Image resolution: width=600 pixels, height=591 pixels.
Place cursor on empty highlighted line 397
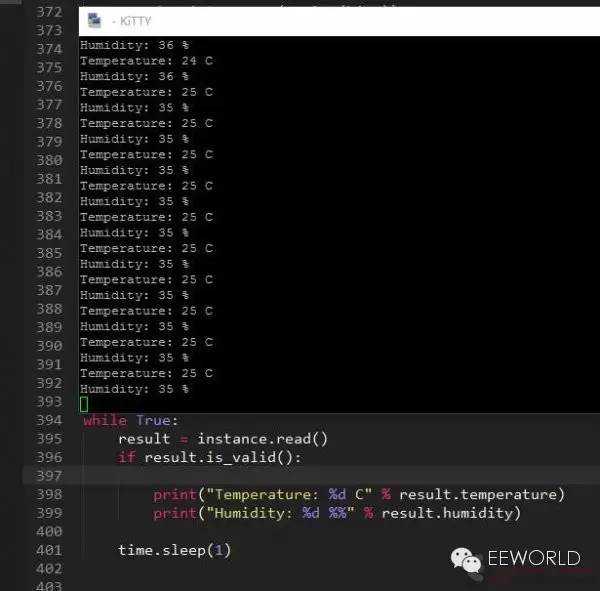pos(300,476)
